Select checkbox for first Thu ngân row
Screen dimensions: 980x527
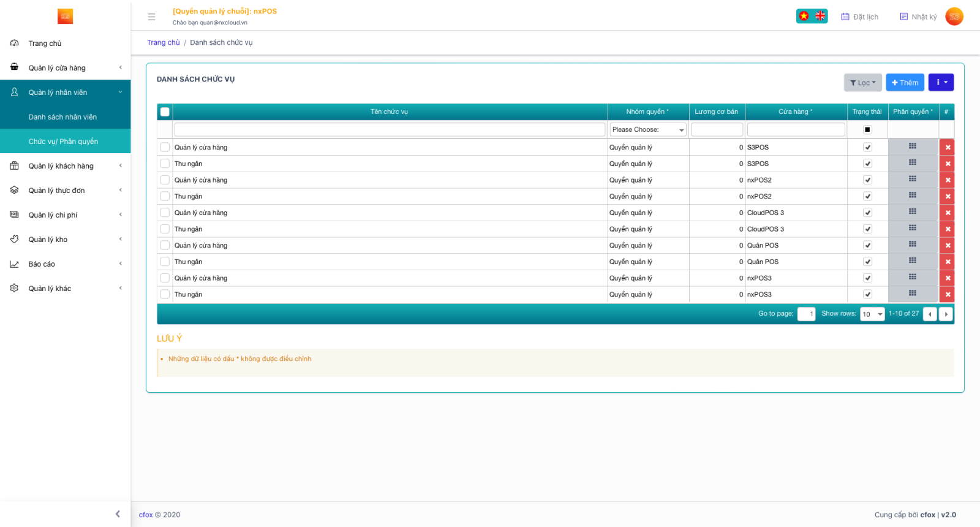165,164
